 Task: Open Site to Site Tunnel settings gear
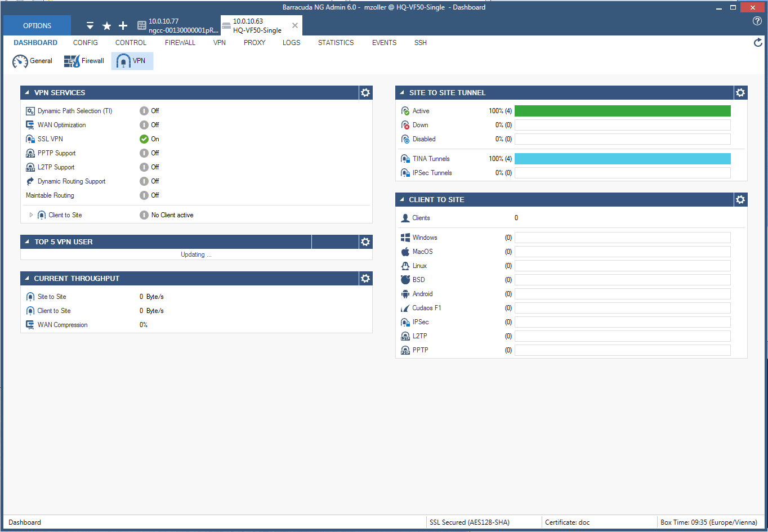click(x=740, y=92)
